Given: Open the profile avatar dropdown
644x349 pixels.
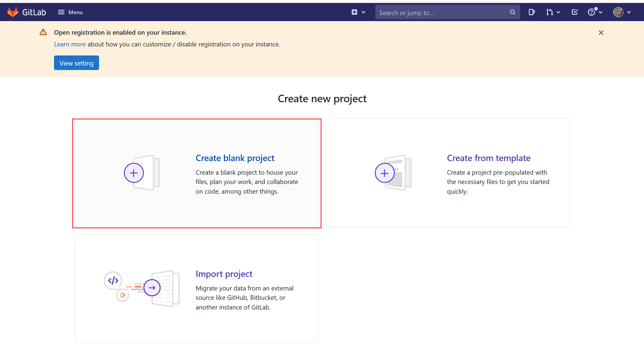Looking at the screenshot, I should point(618,12).
